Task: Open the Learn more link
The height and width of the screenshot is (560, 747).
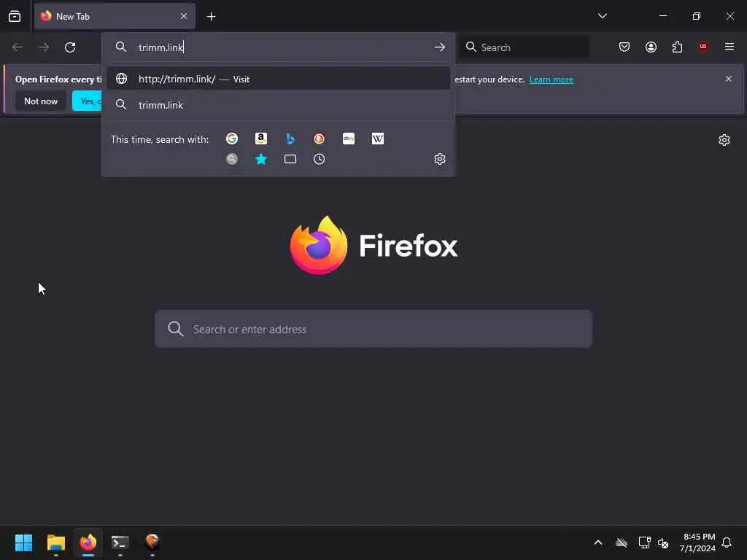Action: (x=551, y=79)
